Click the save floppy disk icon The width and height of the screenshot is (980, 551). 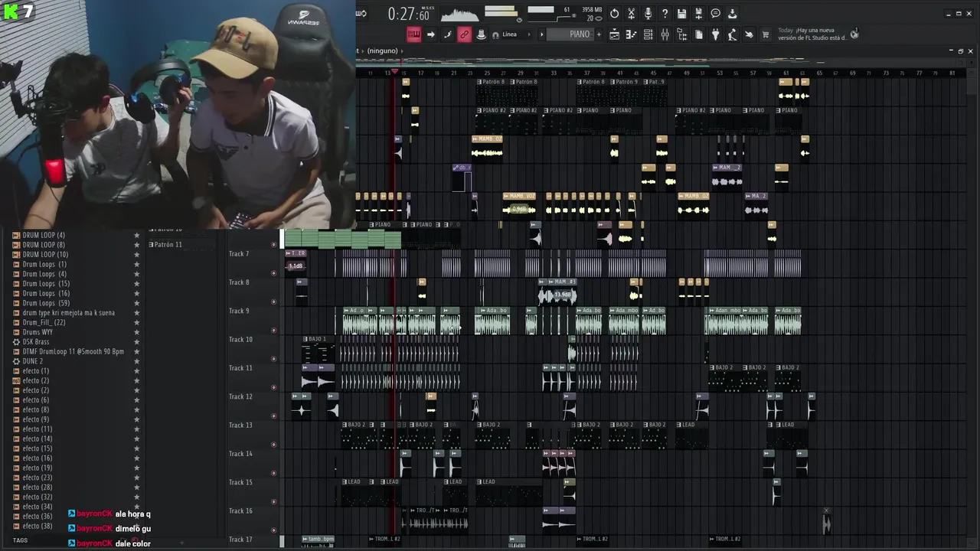coord(681,14)
